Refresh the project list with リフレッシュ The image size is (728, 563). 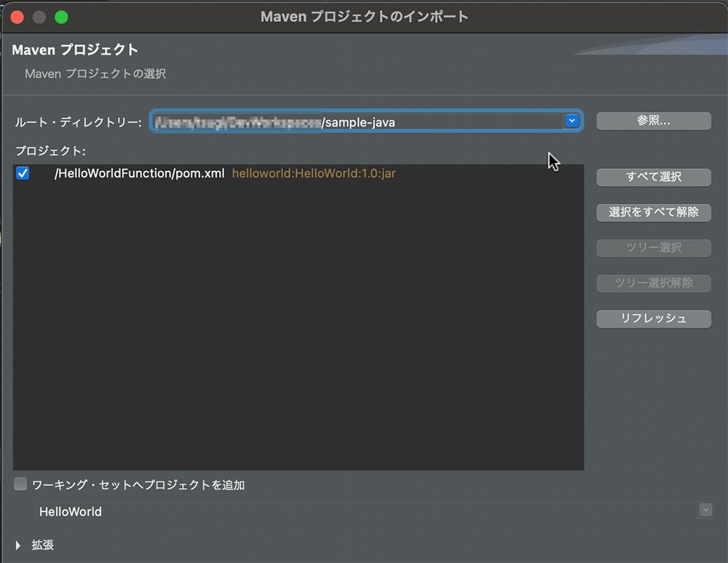pyautogui.click(x=653, y=318)
